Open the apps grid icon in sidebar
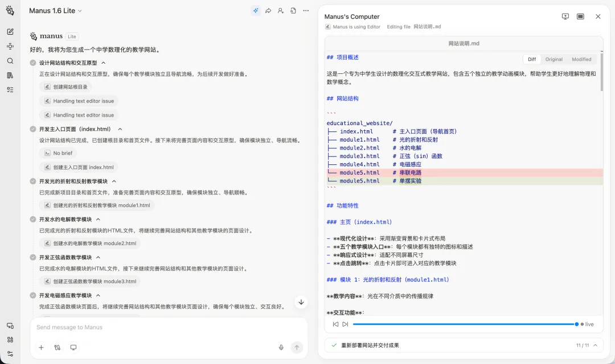Viewport: 615px width, 364px height. point(10,340)
